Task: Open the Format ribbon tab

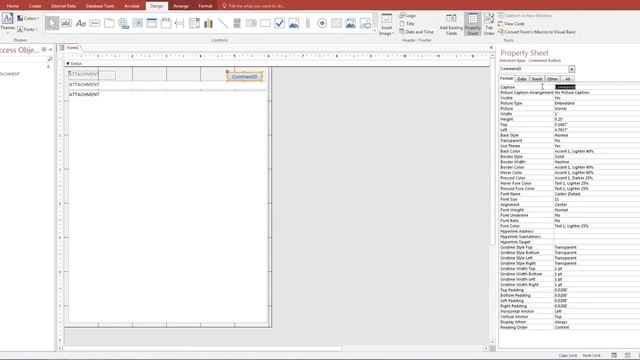Action: pyautogui.click(x=205, y=6)
